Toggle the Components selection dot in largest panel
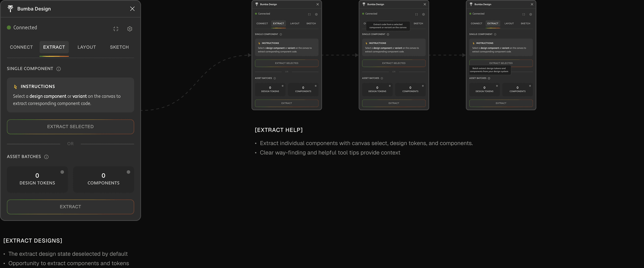Image resolution: width=644 pixels, height=268 pixels. pyautogui.click(x=128, y=172)
